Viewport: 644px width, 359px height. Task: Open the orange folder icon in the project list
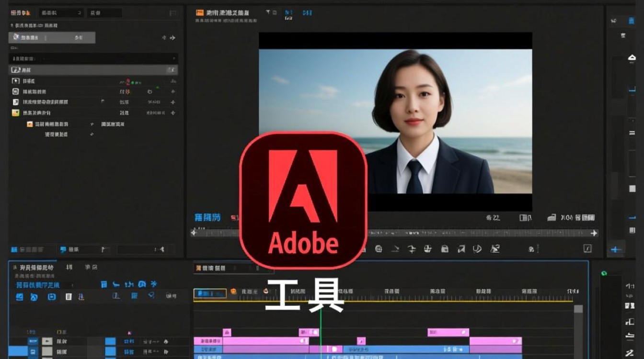click(x=30, y=124)
